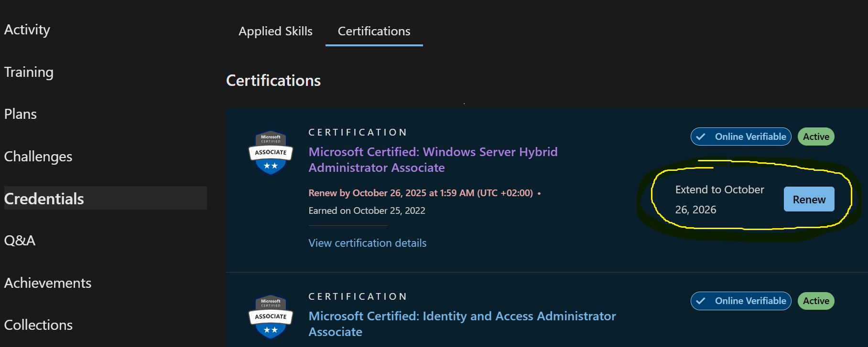Select the Credentials sidebar item
Viewport: 868px width, 347px height.
click(x=105, y=198)
